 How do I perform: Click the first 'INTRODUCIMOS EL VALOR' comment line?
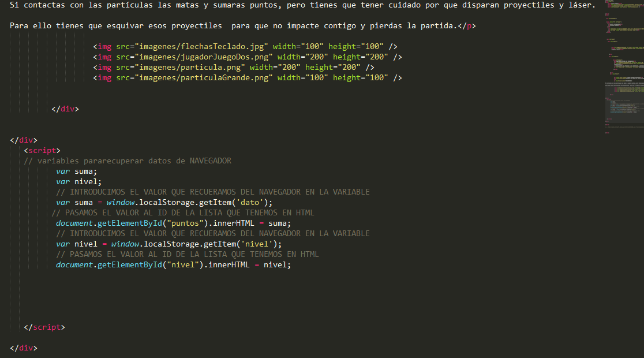213,192
